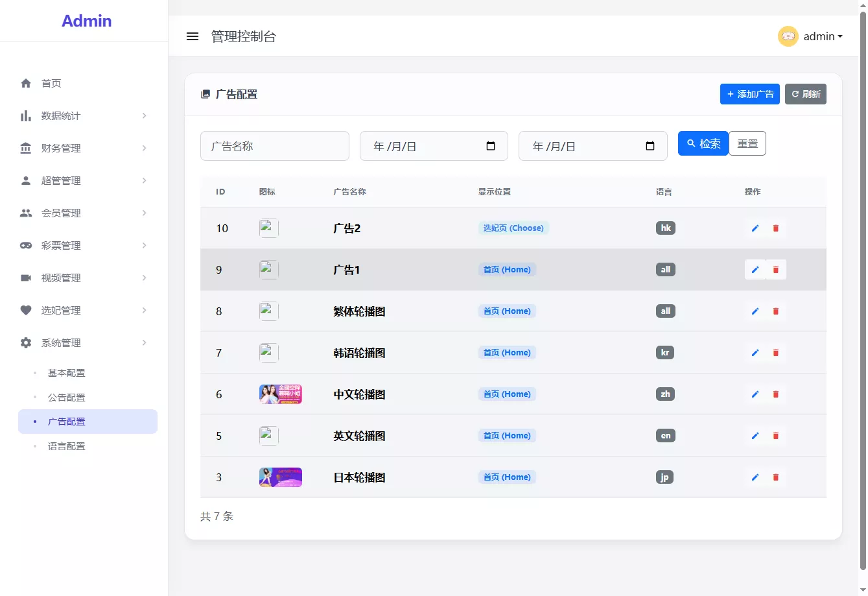Select the 视频管理 camera icon

coord(25,278)
